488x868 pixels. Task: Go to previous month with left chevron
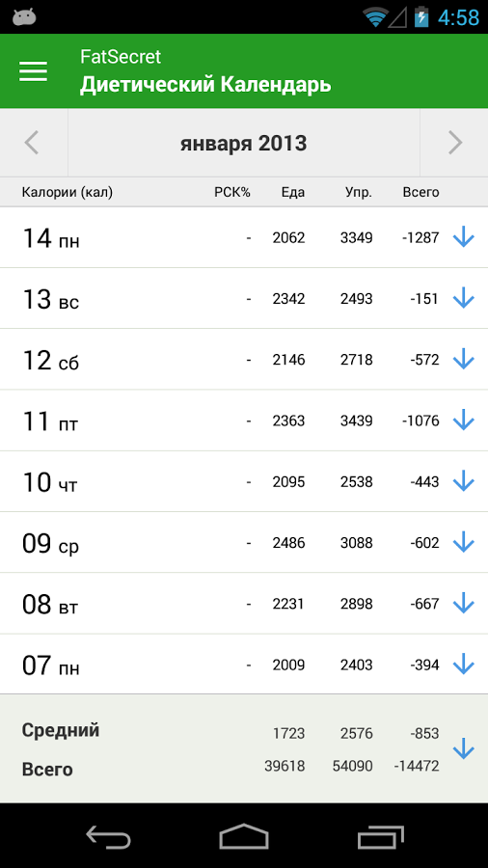pyautogui.click(x=33, y=143)
